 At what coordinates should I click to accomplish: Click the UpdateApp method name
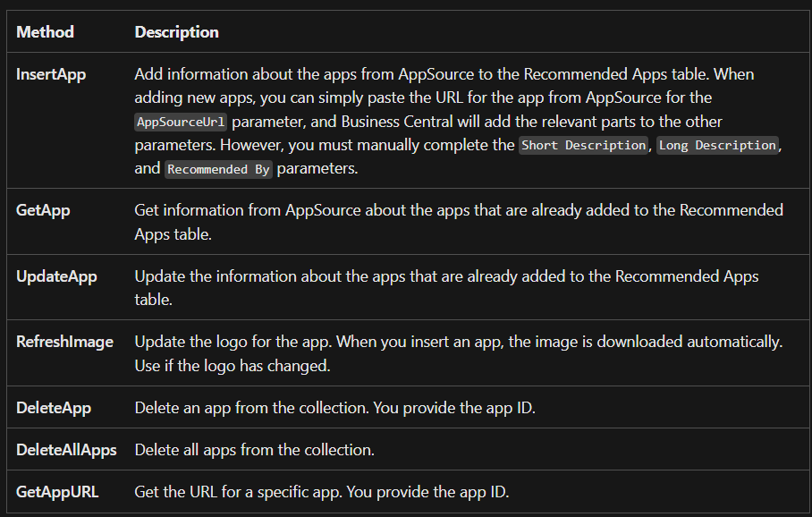(x=56, y=276)
